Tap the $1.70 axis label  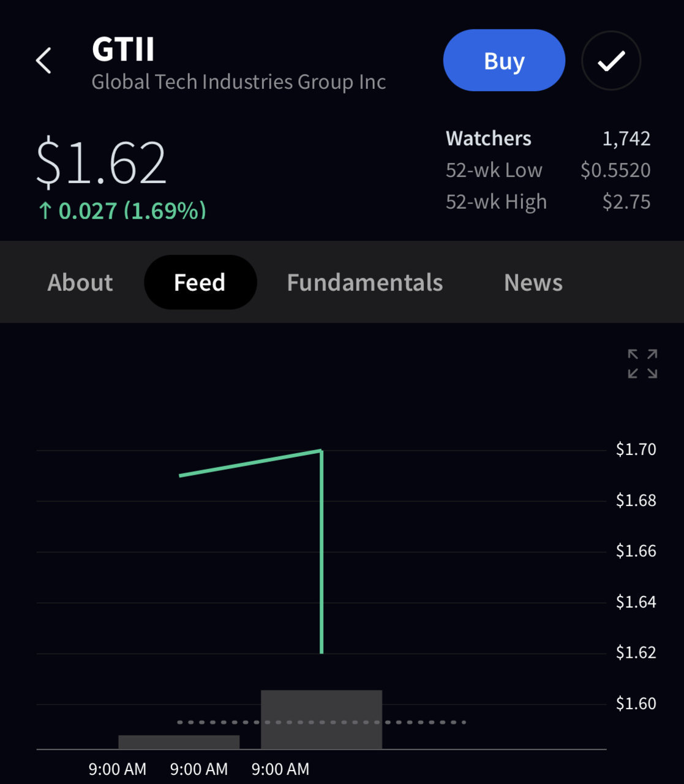click(636, 450)
